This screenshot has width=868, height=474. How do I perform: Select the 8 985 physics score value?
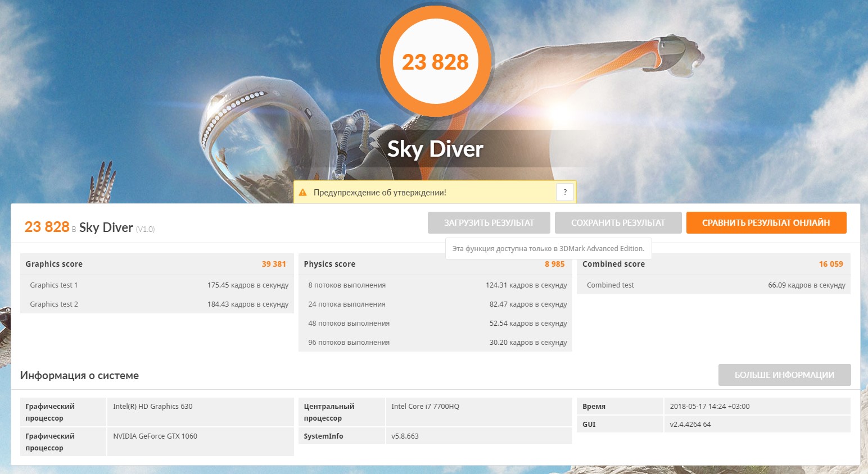point(554,264)
